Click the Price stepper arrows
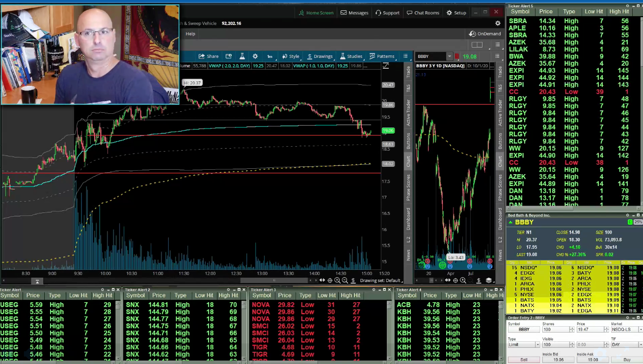 [x=606, y=330]
